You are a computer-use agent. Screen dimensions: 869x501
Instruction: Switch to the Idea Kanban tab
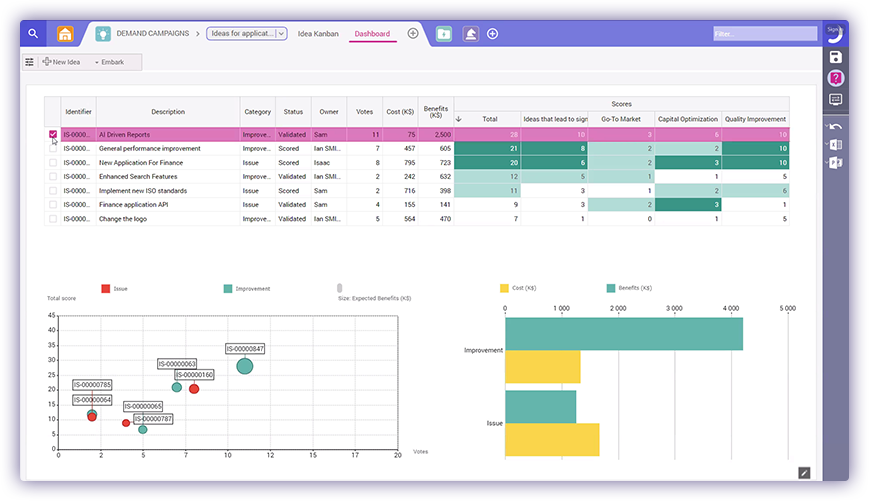[318, 33]
